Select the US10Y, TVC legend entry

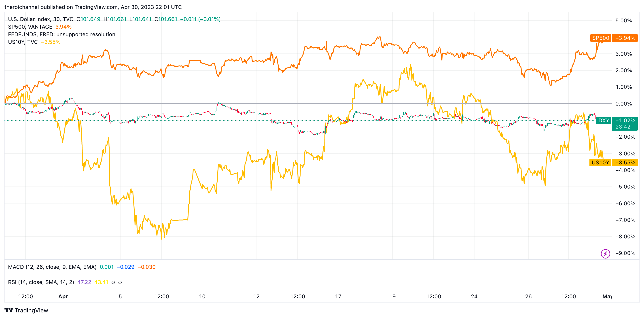[x=23, y=42]
